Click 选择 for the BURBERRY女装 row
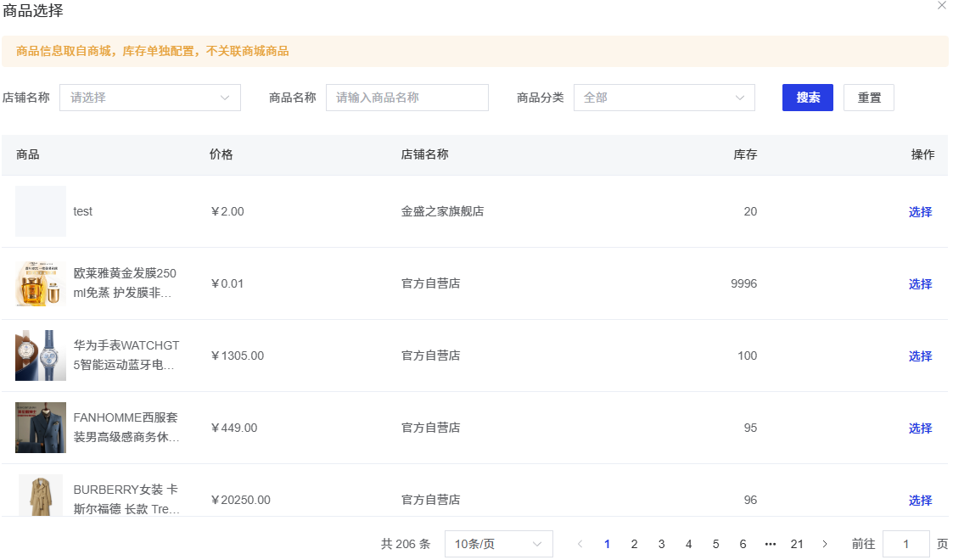The image size is (953, 560). click(x=920, y=501)
